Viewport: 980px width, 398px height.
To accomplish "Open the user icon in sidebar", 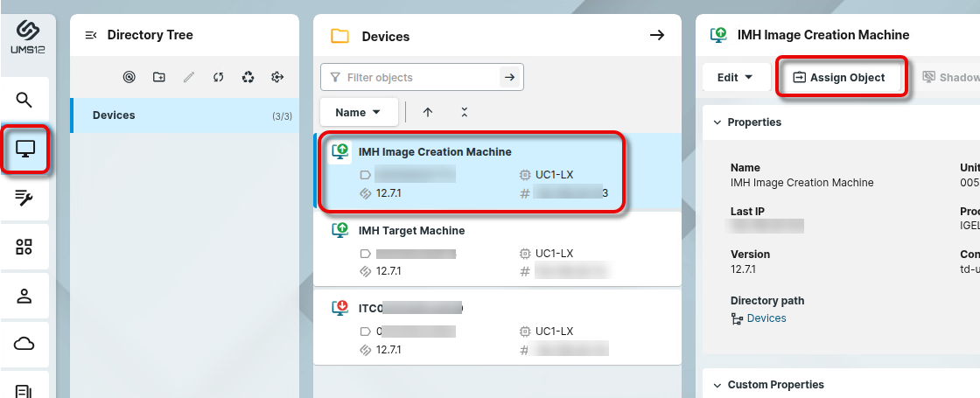I will tap(24, 296).
